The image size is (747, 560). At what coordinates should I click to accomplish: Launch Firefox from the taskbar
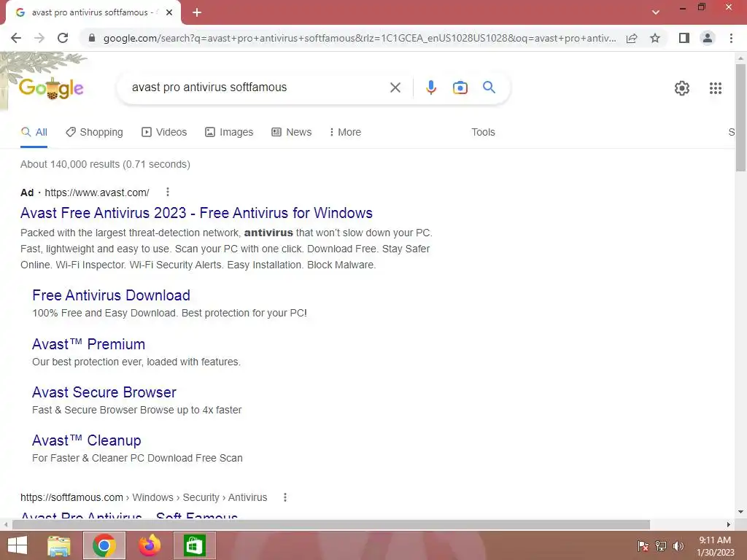point(150,545)
